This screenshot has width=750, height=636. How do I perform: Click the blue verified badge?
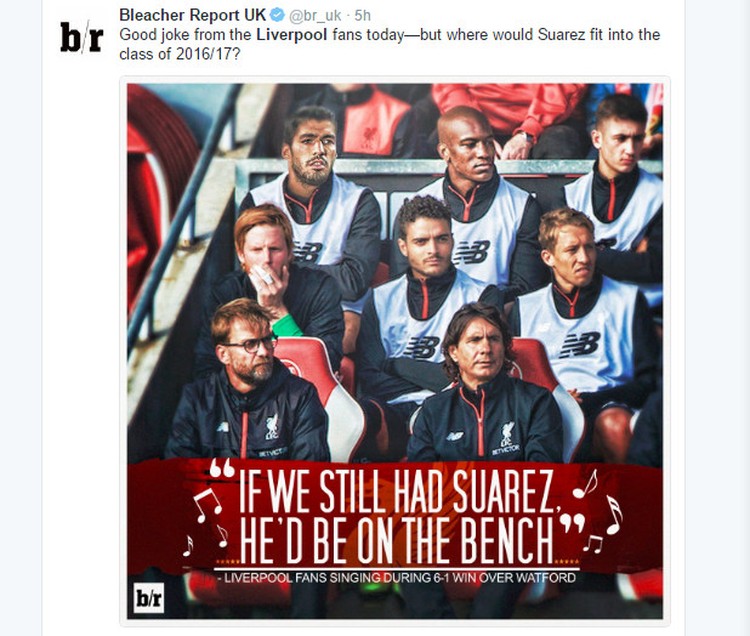[277, 15]
